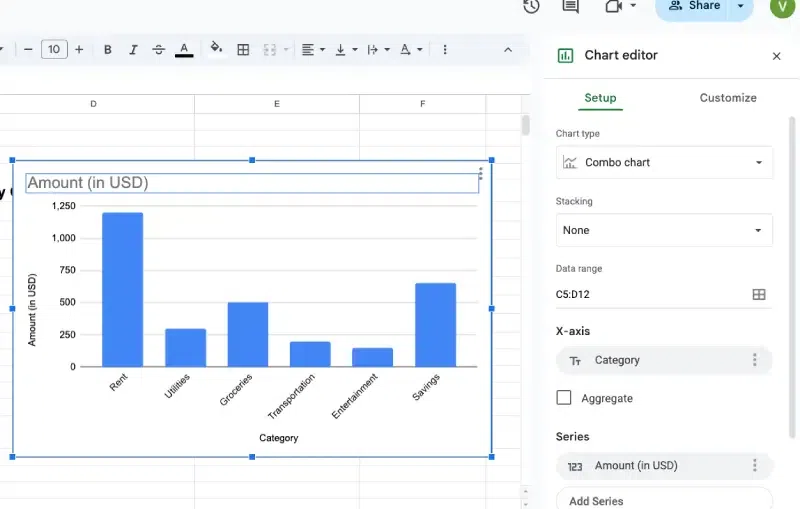Viewport: 800px width, 509px height.
Task: Click the vertical axis title Amount (in USD)
Action: point(32,310)
